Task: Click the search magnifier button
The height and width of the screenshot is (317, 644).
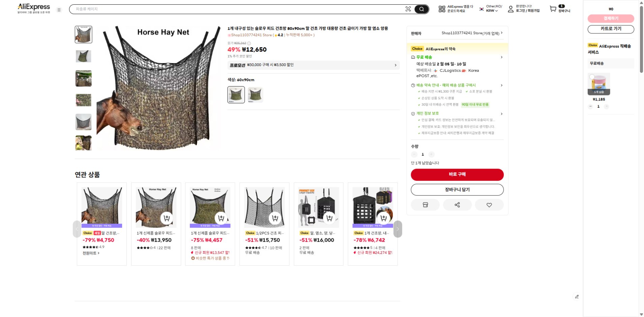Action: point(421,9)
